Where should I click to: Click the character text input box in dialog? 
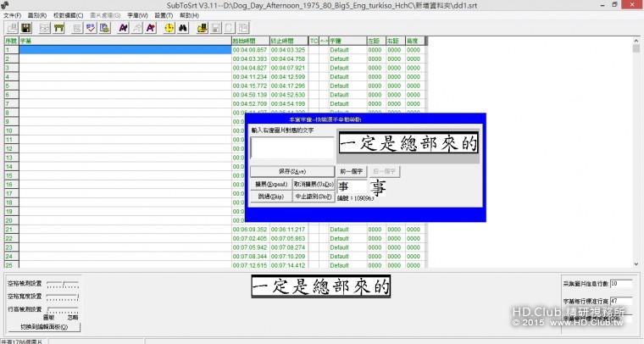[x=292, y=147]
